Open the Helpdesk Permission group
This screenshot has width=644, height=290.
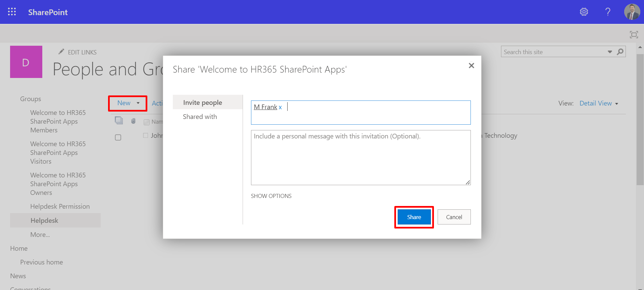pos(60,206)
